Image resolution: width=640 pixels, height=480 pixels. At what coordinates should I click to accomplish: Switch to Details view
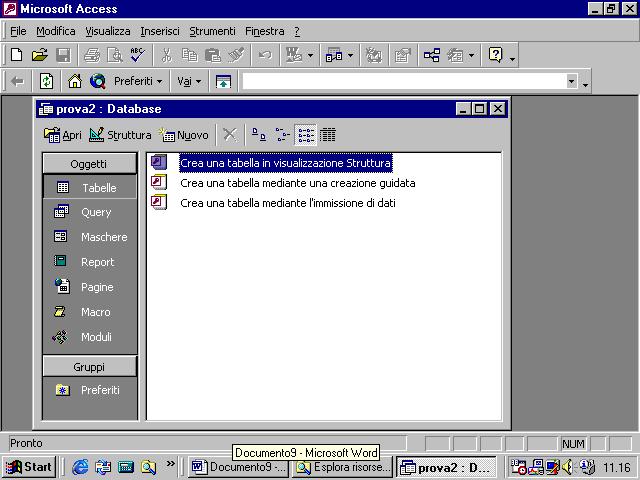[x=328, y=135]
